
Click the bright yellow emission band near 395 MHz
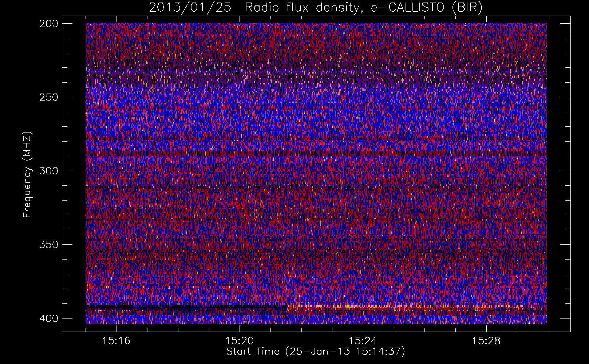[417, 308]
